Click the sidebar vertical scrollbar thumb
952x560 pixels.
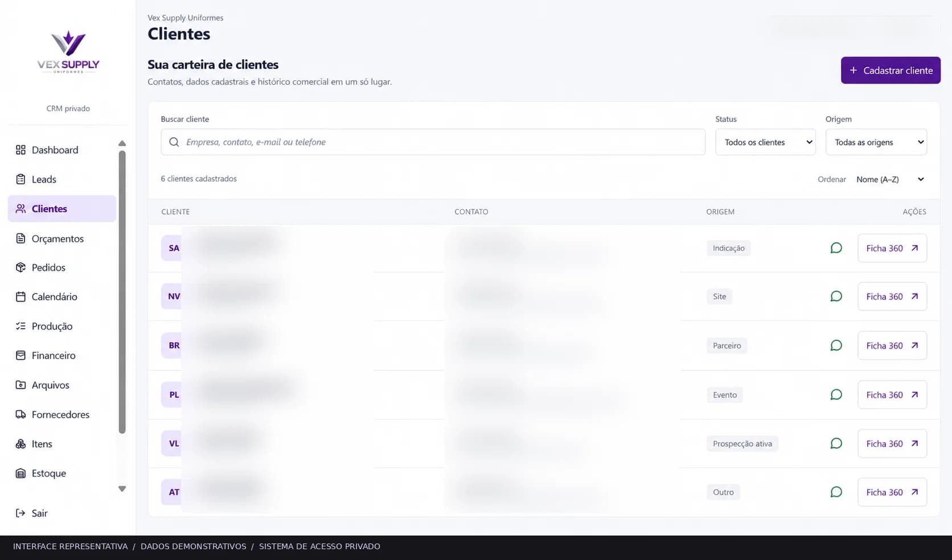122,292
